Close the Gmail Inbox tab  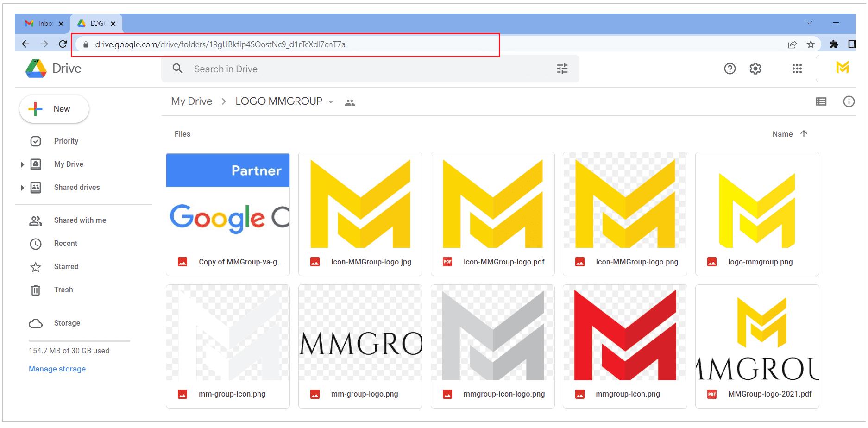pos(61,24)
